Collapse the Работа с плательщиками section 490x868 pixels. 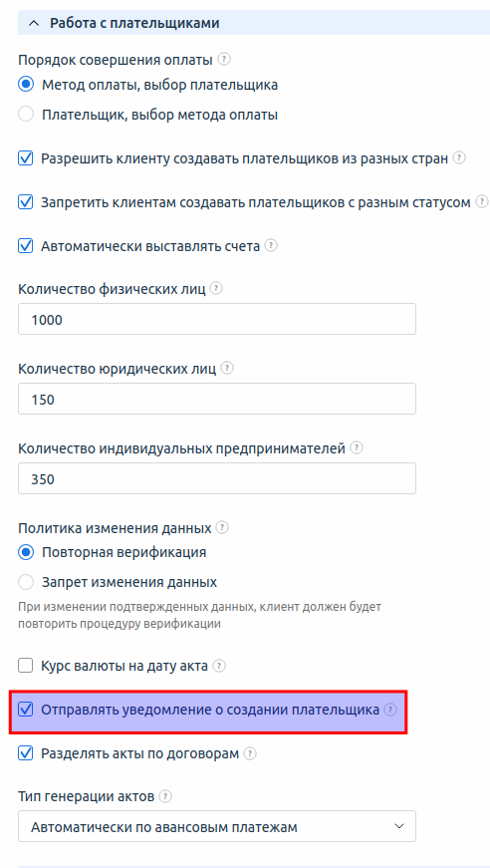(34, 23)
